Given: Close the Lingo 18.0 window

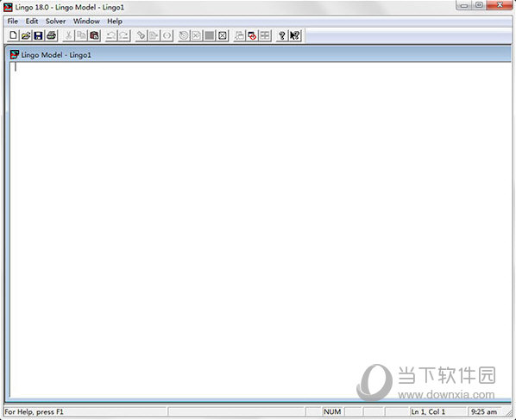Looking at the screenshot, I should coord(500,5).
